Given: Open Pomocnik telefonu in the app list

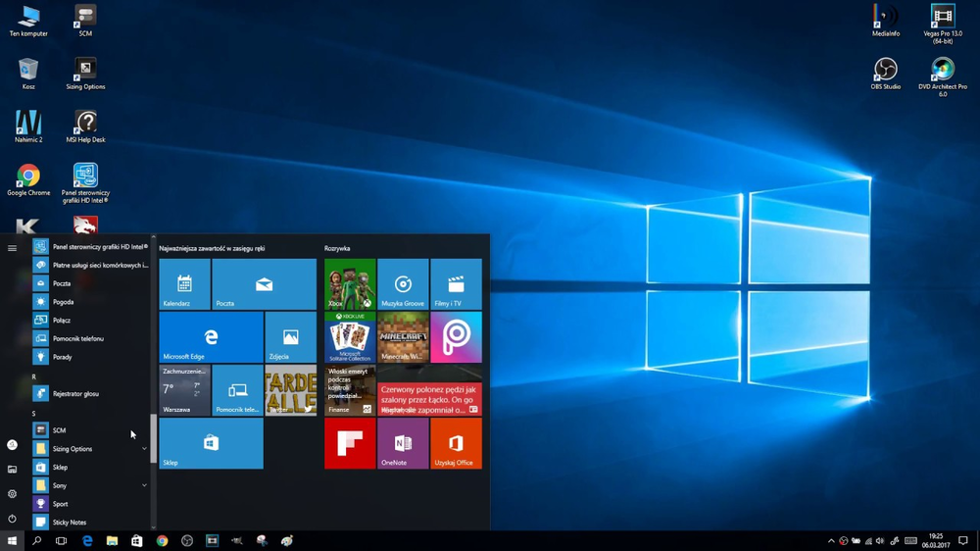Looking at the screenshot, I should pyautogui.click(x=90, y=338).
